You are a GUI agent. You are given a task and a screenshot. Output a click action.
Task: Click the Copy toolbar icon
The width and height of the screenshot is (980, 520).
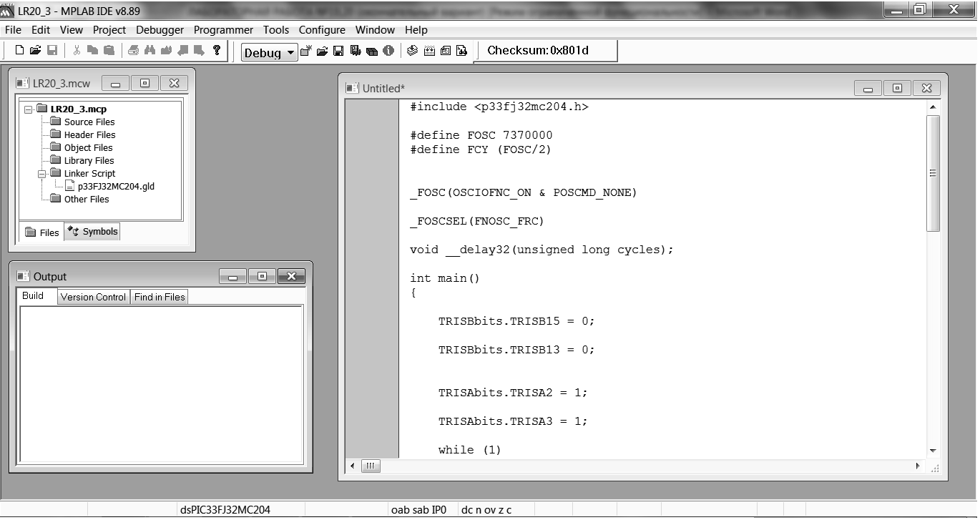point(92,50)
